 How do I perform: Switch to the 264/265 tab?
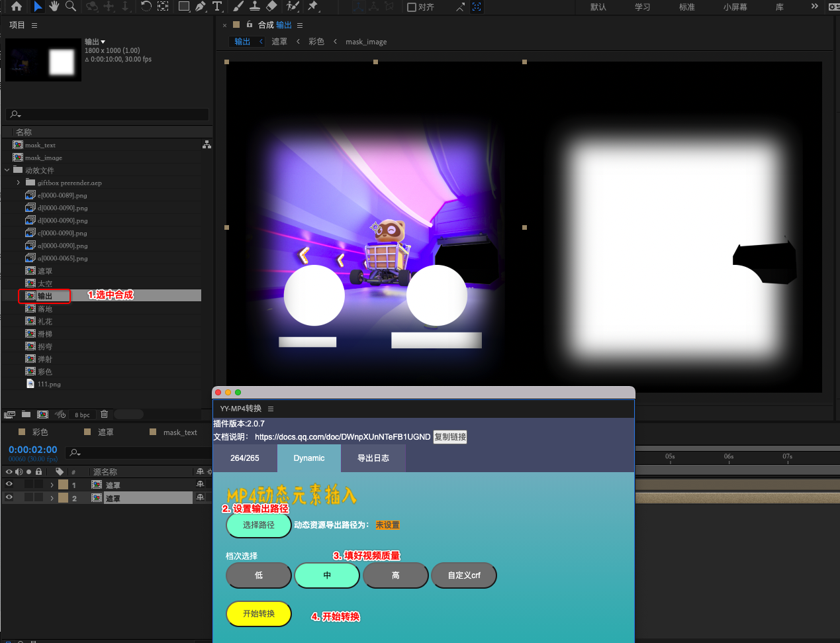[244, 458]
